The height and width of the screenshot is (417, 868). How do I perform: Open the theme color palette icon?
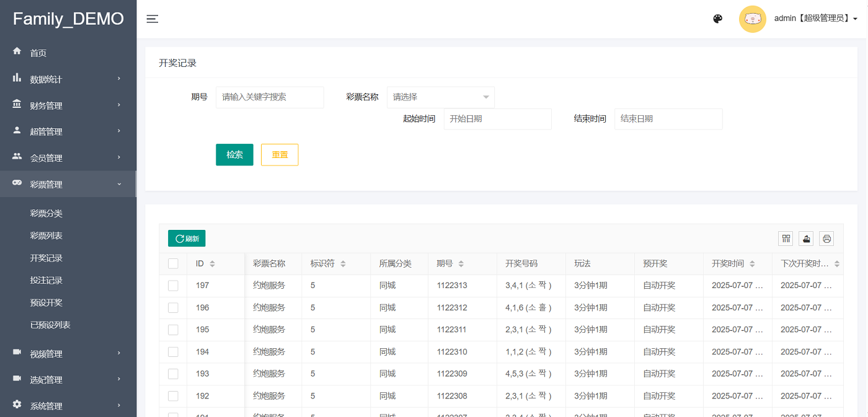click(x=718, y=19)
